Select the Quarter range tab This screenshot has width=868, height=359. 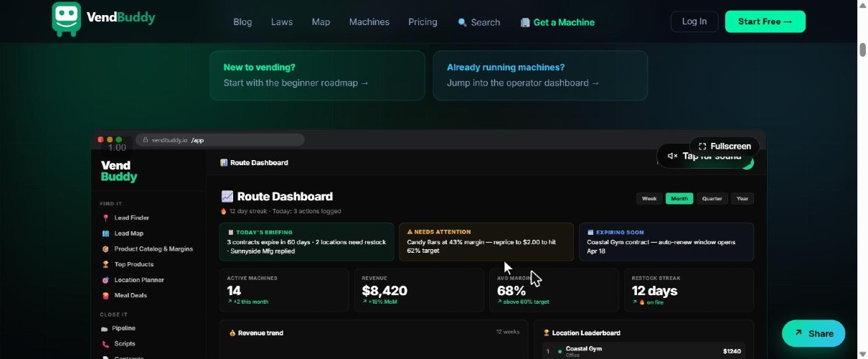click(x=712, y=198)
